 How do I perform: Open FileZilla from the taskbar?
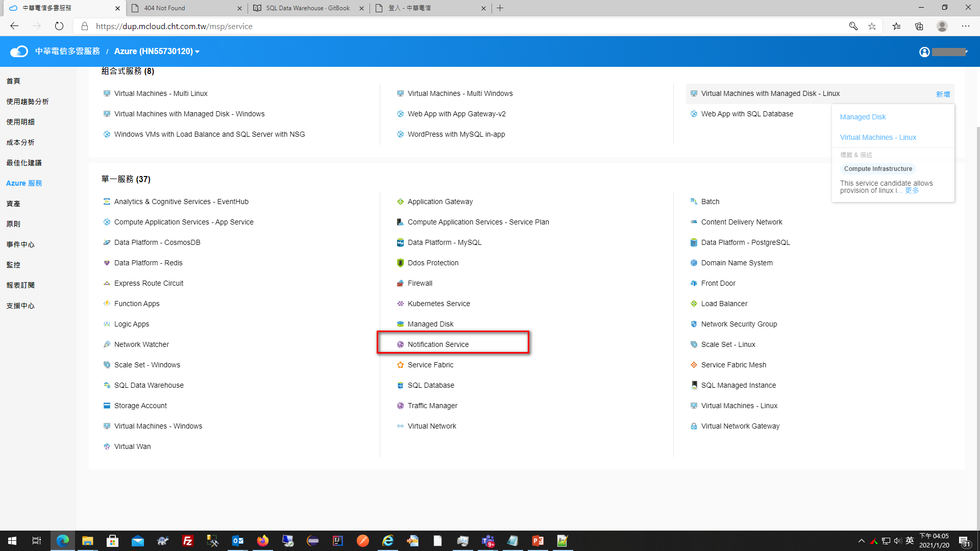(188, 541)
